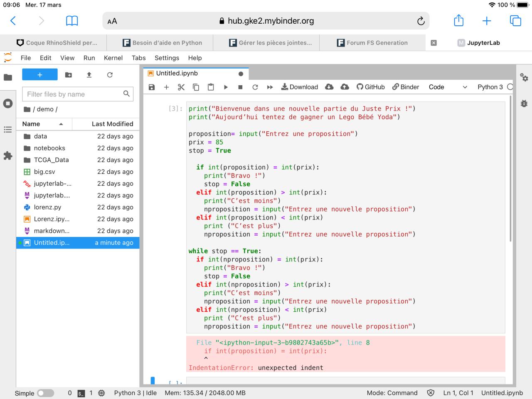Open the View menu
The width and height of the screenshot is (532, 399).
(x=67, y=58)
